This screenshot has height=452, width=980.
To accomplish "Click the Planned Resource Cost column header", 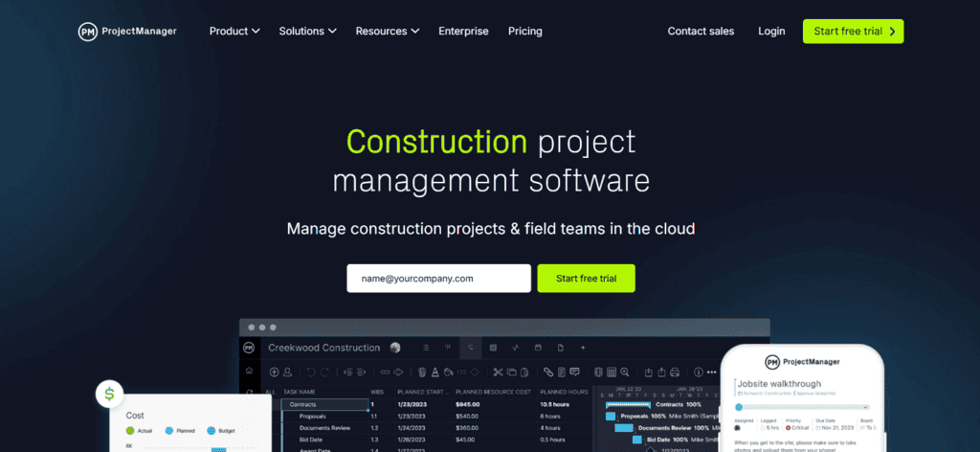I will 495,392.
